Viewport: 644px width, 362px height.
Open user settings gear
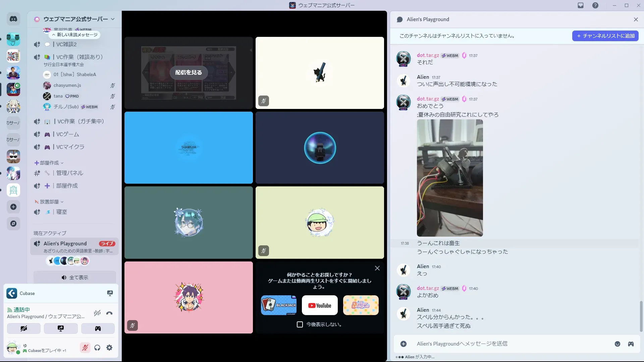coord(109,348)
